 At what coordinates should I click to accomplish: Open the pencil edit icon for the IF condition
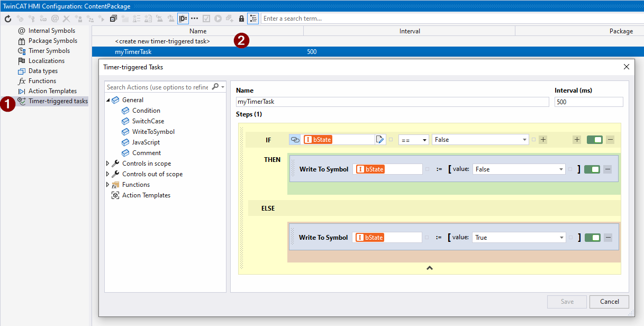pyautogui.click(x=380, y=140)
